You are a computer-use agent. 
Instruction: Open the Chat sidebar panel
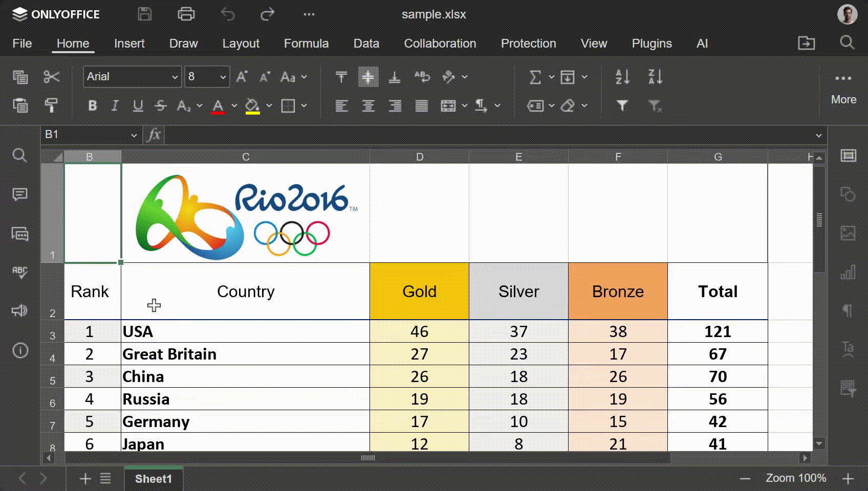[20, 234]
